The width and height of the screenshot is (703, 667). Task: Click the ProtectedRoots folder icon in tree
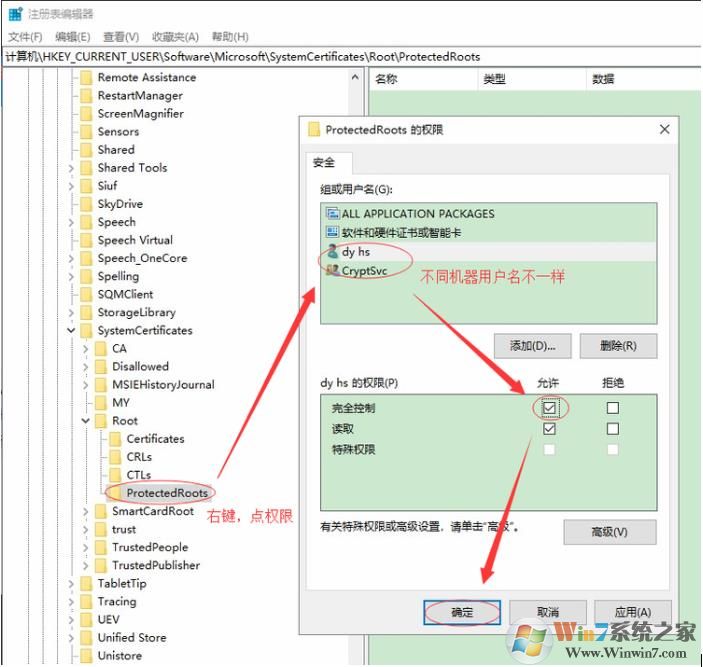(x=116, y=493)
